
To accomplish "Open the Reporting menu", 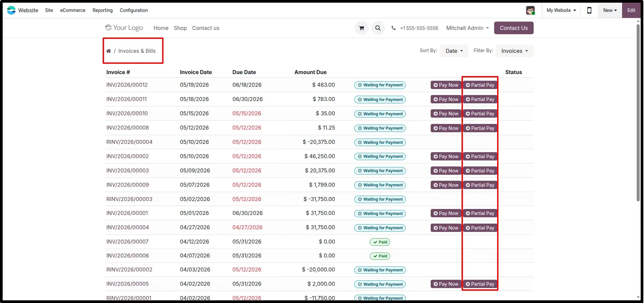I will [103, 10].
